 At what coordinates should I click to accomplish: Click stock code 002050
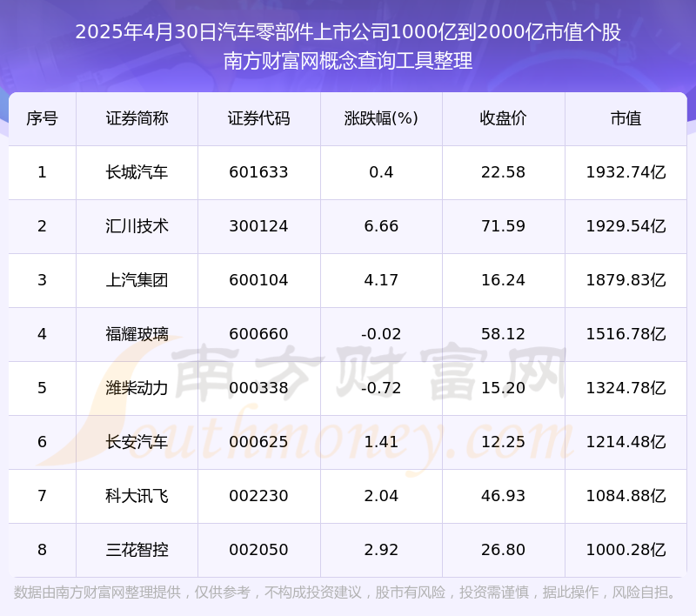point(258,550)
